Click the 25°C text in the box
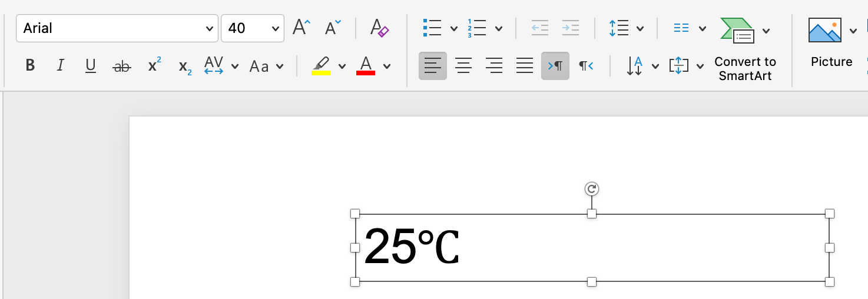The image size is (868, 299). (411, 247)
